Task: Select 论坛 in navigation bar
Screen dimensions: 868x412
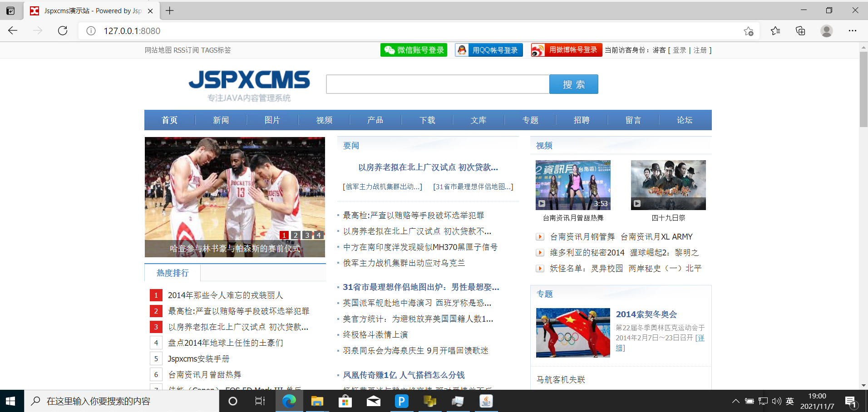Action: [685, 120]
